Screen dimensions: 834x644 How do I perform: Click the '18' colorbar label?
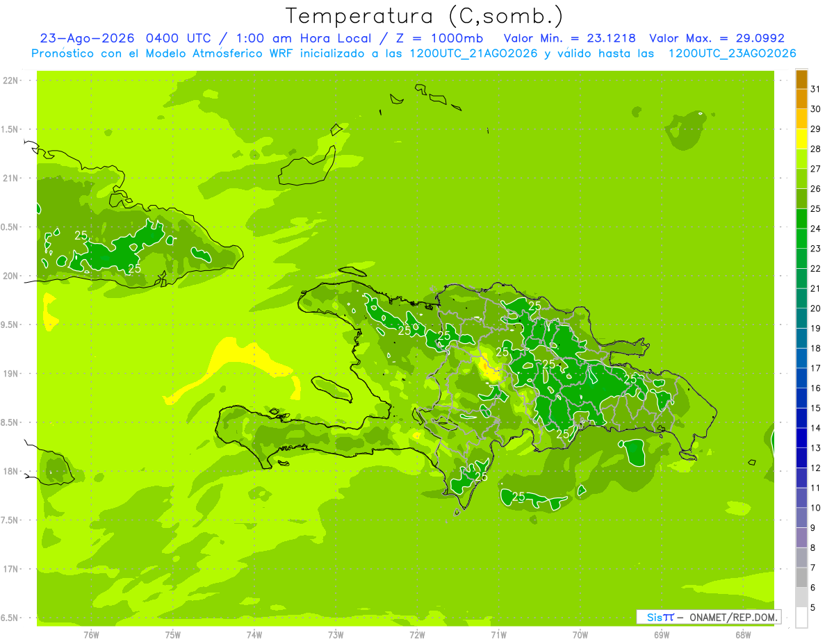coord(815,349)
